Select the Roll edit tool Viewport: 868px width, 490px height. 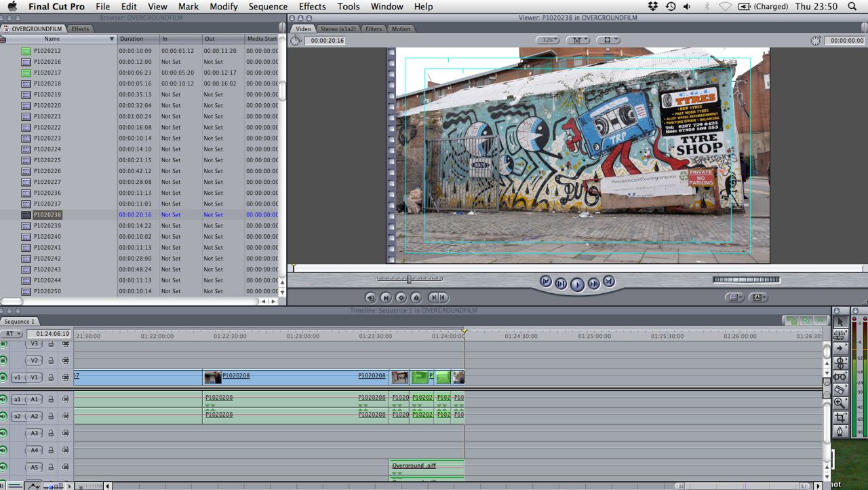[x=840, y=362]
